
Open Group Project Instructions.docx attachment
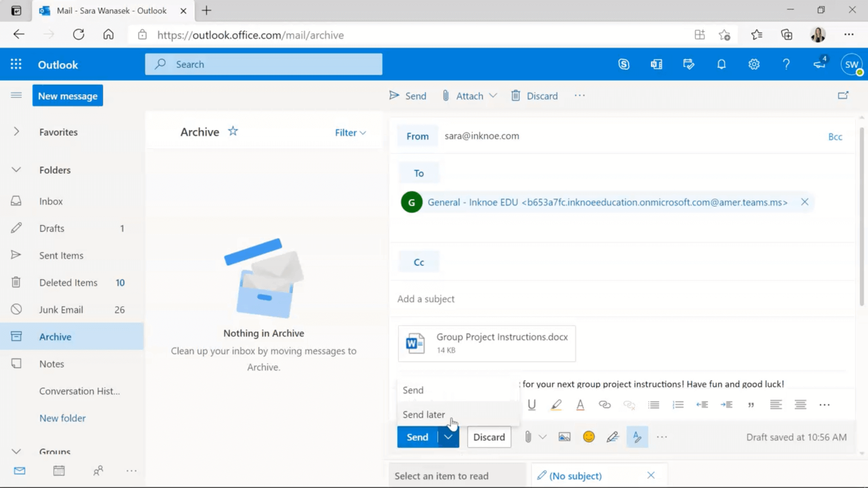click(x=486, y=343)
